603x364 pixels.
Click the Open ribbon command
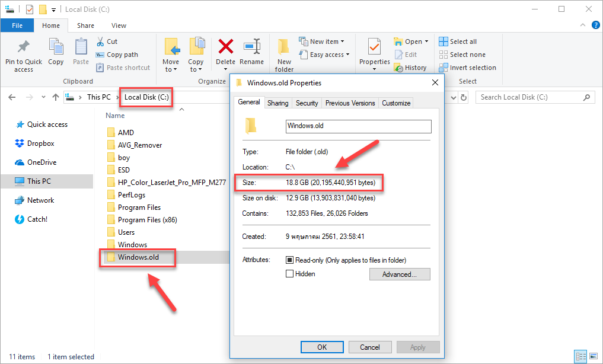click(x=411, y=41)
